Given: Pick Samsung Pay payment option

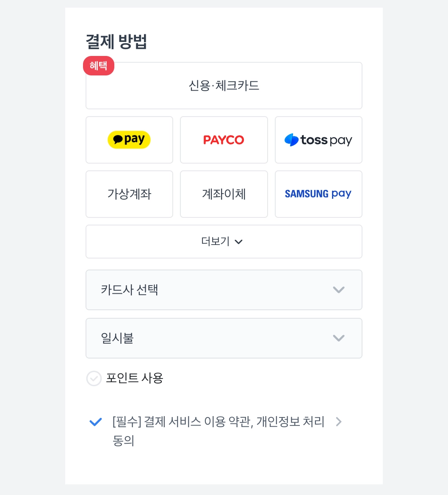Looking at the screenshot, I should tap(319, 194).
